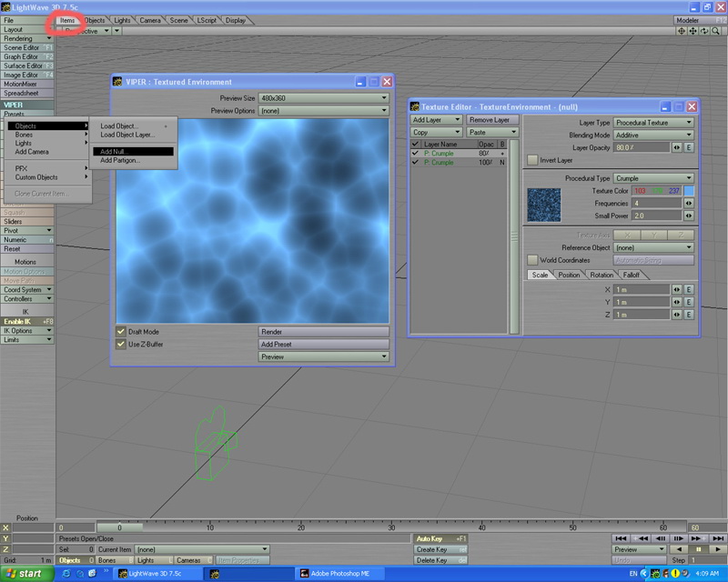
Task: Click the viewport zoom magnifier icon
Action: coord(715,31)
